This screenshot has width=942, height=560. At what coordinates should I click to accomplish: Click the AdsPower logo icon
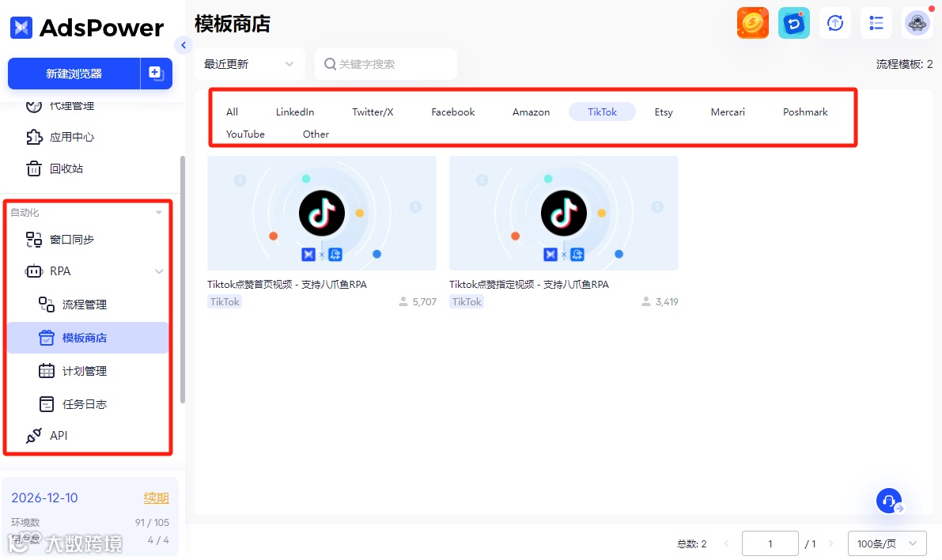21,28
